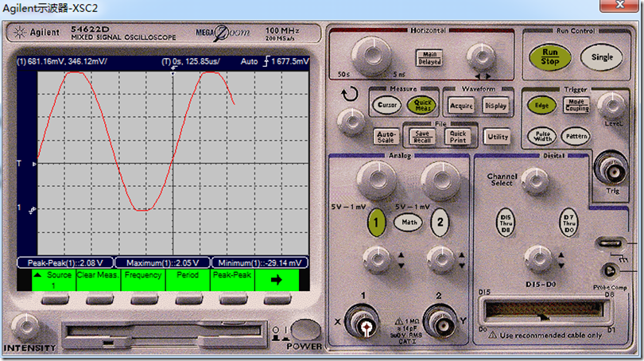This screenshot has width=644, height=361.
Task: Toggle the D15 Thru D8 button
Action: (x=506, y=223)
